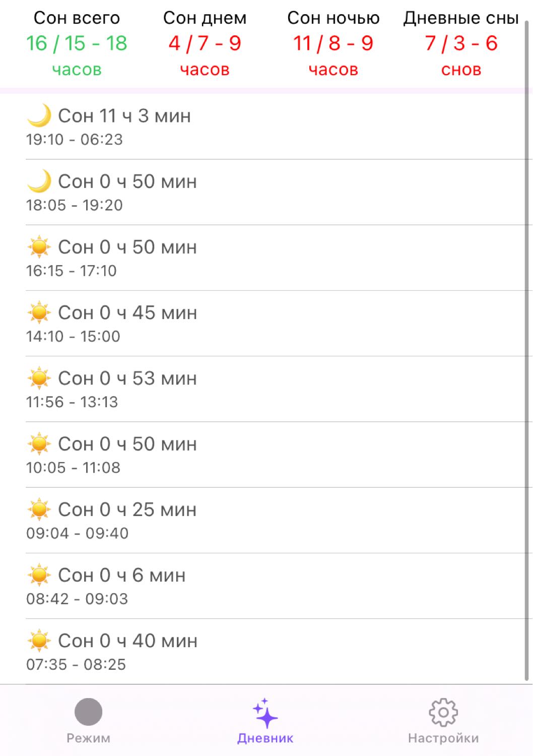Viewport: 533px width, 756px height.
Task: Open the Сон днем daytime summary
Action: pyautogui.click(x=205, y=43)
